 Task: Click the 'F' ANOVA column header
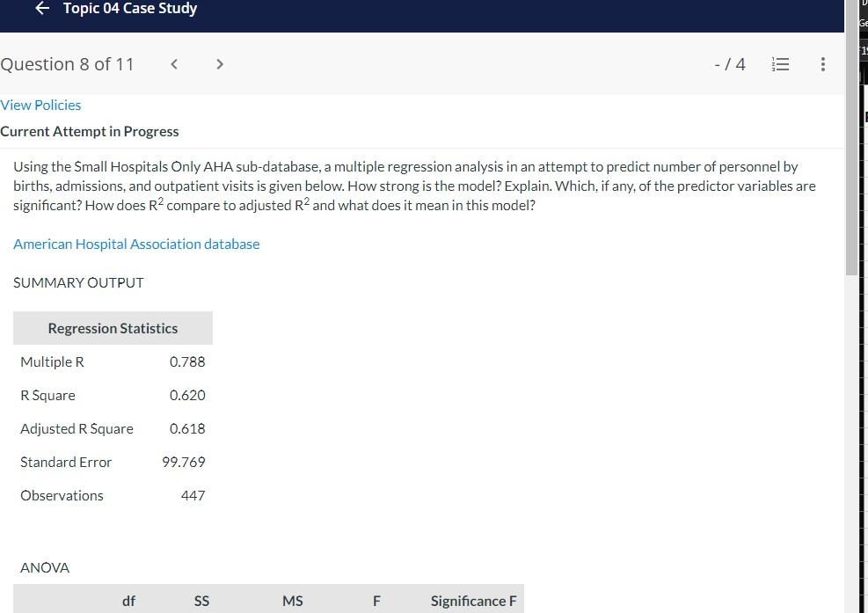click(x=376, y=601)
